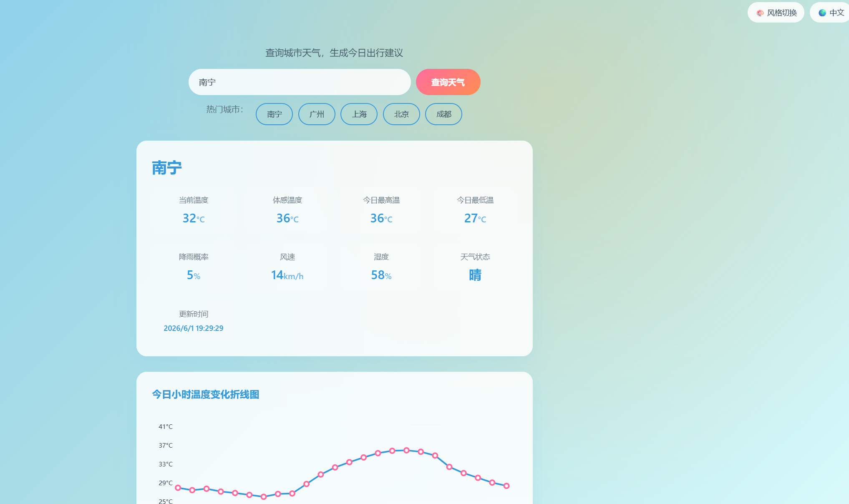
Task: Click the 南宁 city heading in weather card
Action: (x=167, y=168)
